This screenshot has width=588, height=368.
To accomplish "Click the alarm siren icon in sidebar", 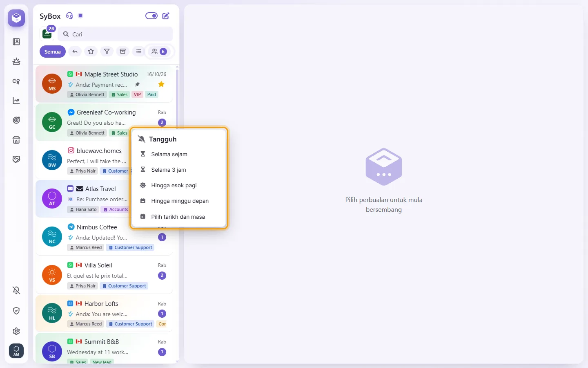I will tap(16, 61).
